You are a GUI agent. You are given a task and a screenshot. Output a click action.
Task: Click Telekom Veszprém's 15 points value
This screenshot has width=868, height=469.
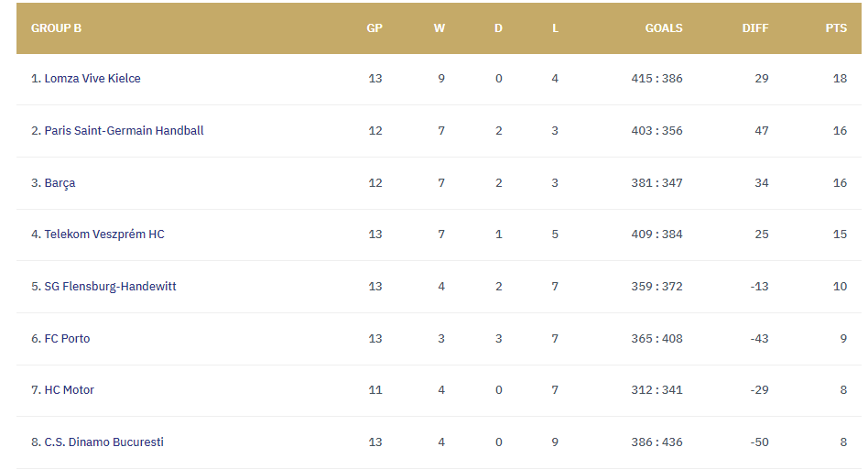pos(840,234)
